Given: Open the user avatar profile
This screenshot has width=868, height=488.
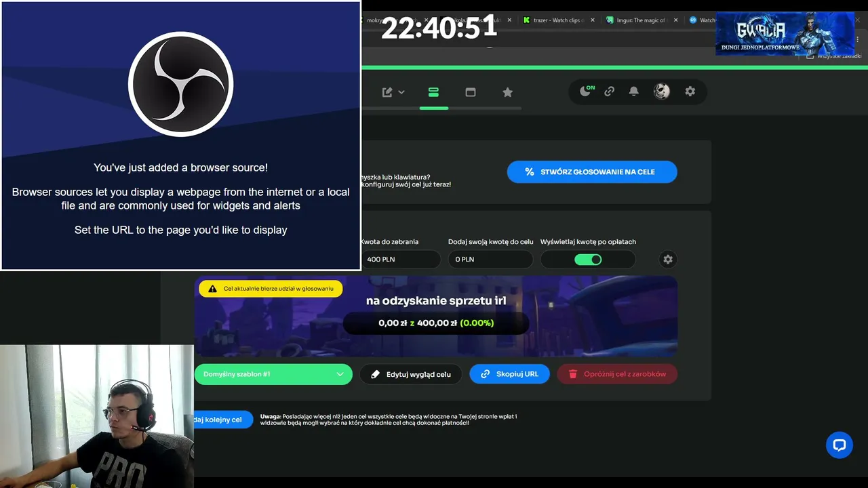Looking at the screenshot, I should [x=662, y=91].
